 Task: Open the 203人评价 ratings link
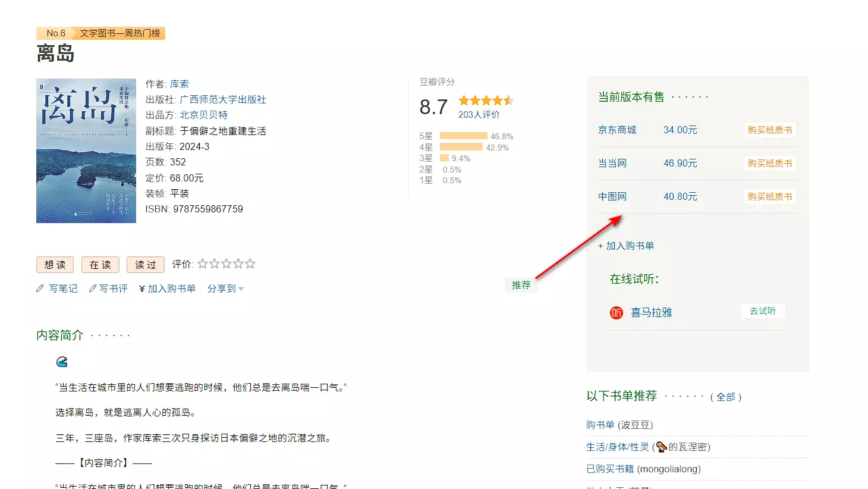479,114
